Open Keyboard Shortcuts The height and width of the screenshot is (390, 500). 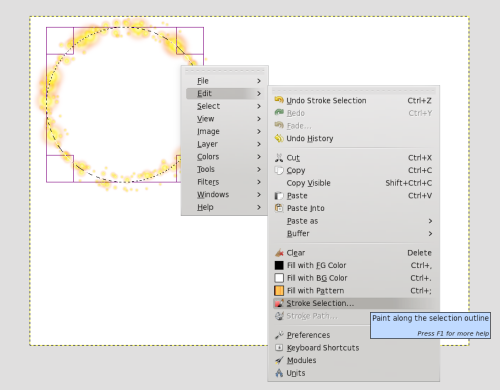pyautogui.click(x=353, y=348)
